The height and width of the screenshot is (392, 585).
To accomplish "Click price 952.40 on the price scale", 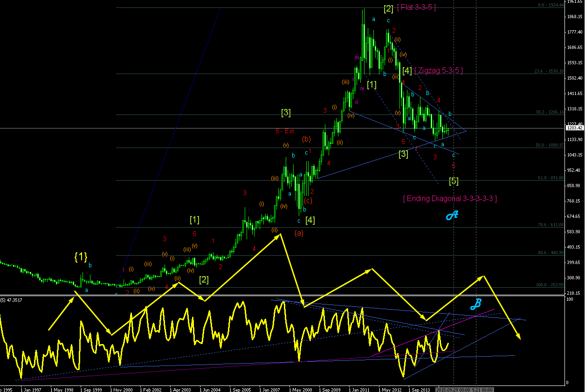I will [574, 170].
